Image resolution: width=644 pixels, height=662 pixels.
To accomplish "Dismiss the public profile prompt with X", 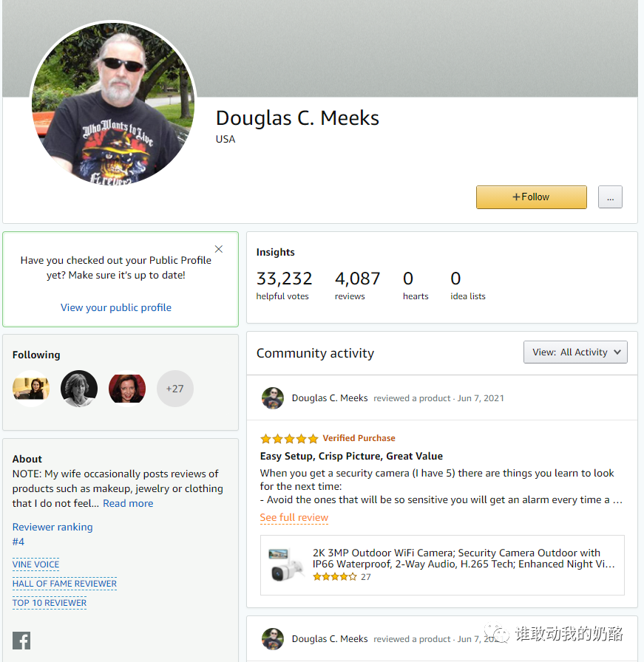I will tap(218, 249).
